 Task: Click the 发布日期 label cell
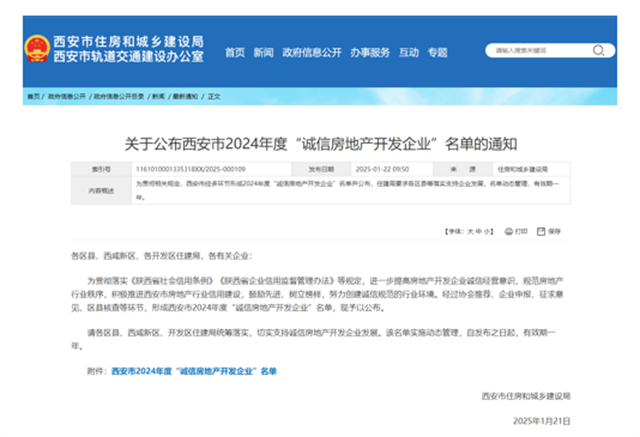point(321,169)
